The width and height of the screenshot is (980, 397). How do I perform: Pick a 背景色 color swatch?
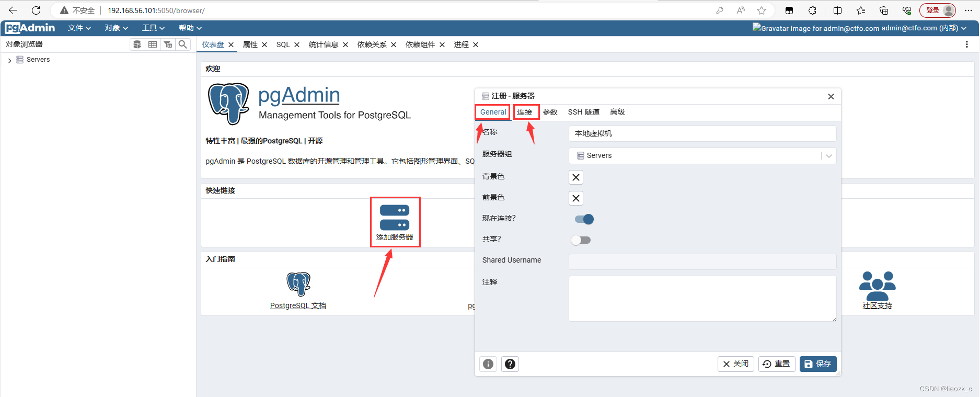pyautogui.click(x=576, y=177)
